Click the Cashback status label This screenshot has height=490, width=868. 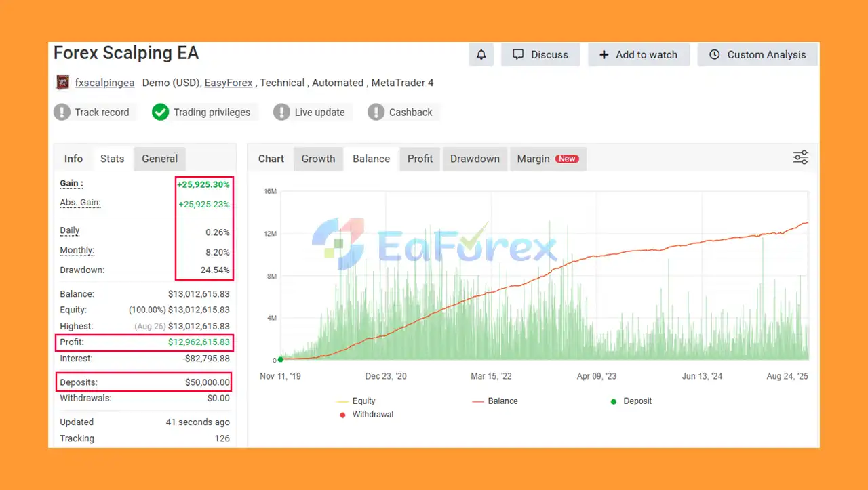tap(410, 113)
